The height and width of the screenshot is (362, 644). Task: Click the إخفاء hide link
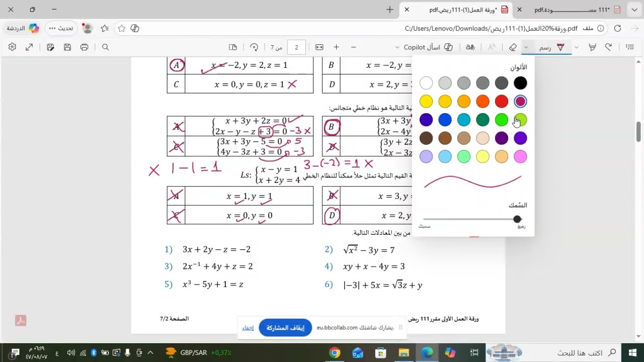[x=248, y=328]
